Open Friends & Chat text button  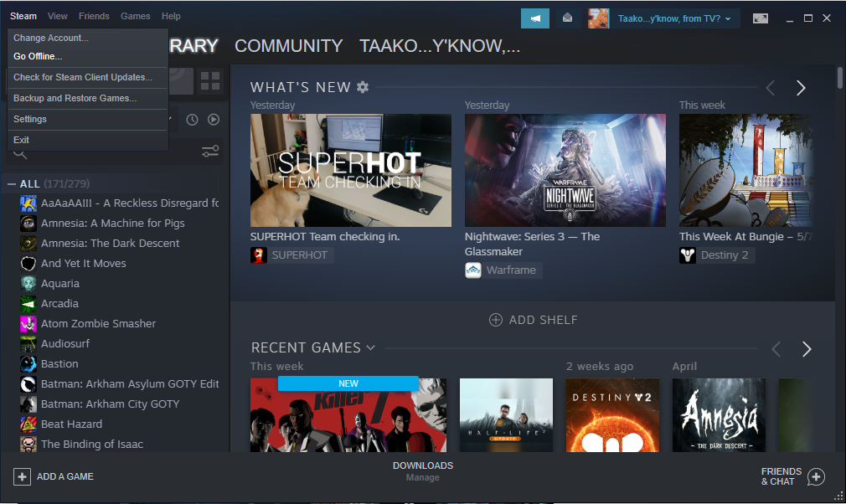tap(782, 476)
